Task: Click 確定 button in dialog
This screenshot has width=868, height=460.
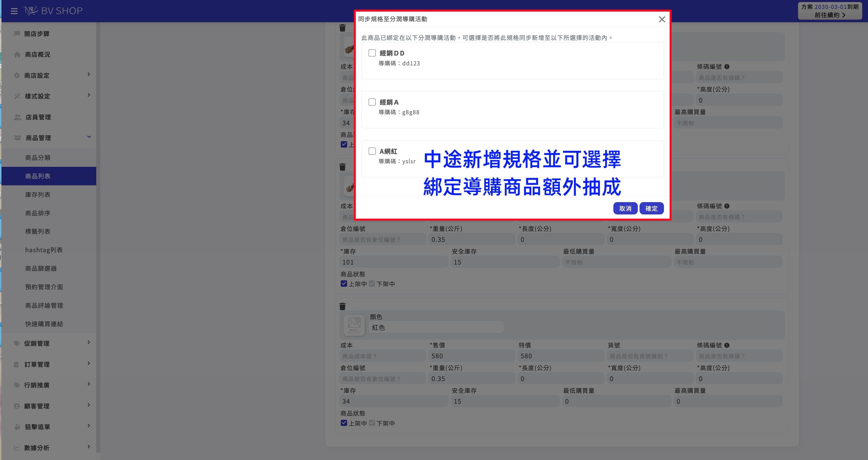Action: [651, 208]
